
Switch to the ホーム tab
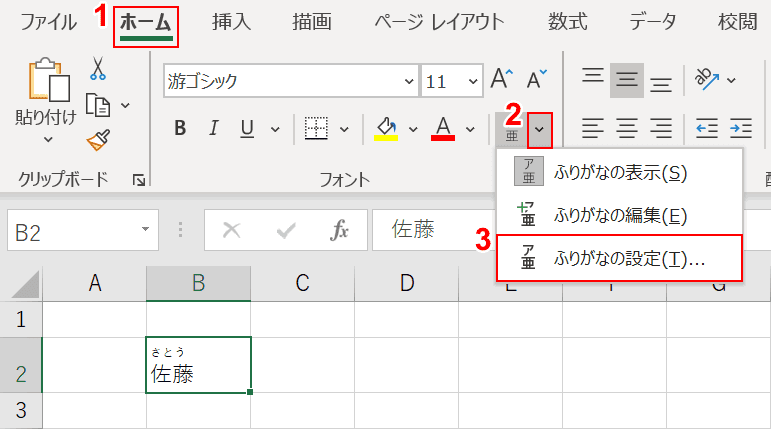[146, 24]
